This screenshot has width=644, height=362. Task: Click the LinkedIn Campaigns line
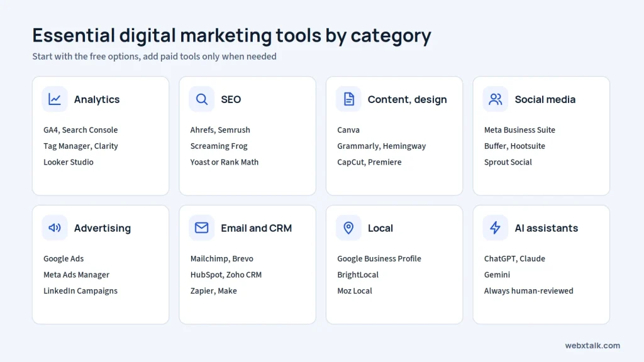coord(80,290)
